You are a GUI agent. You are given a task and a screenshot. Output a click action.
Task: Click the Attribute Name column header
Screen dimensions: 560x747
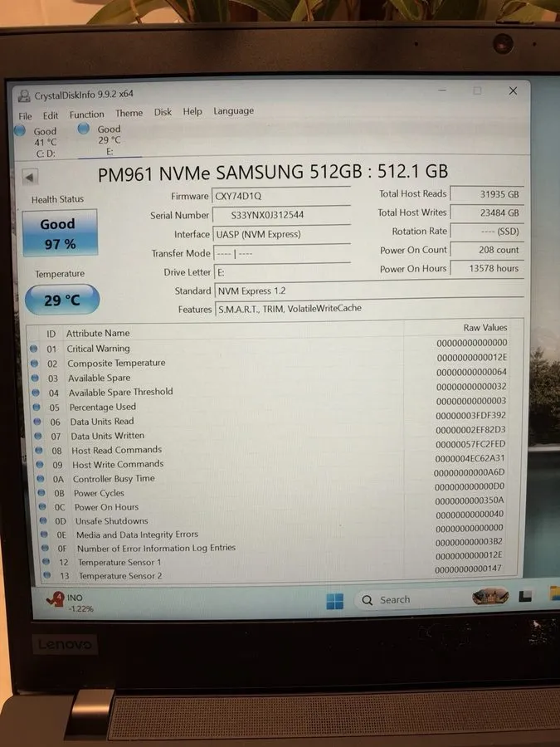click(x=98, y=333)
